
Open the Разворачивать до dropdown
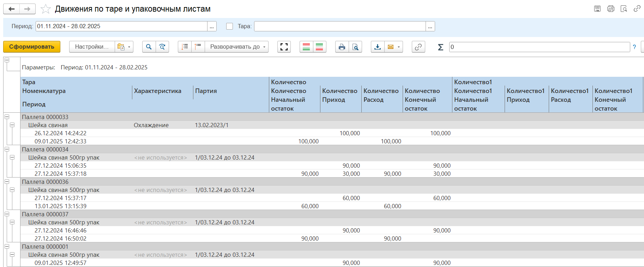(237, 47)
